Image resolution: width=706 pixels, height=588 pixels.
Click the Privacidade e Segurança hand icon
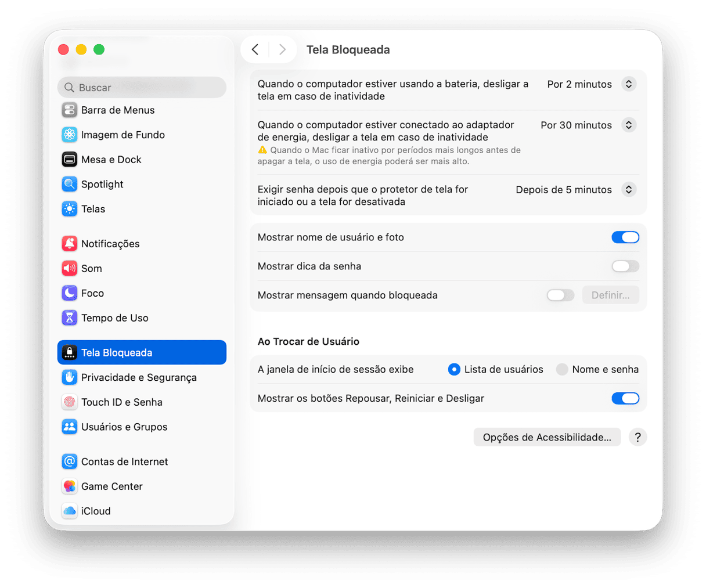(x=70, y=377)
